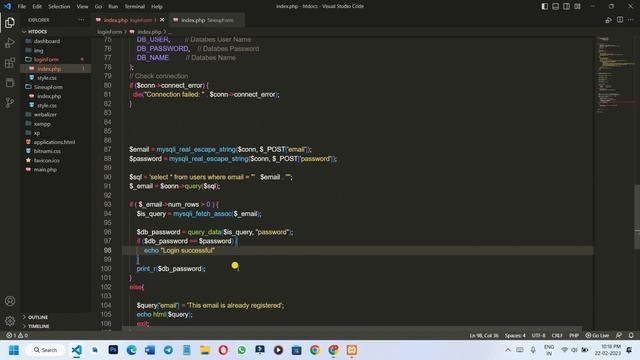Click the VS Code logo in title bar
Image resolution: width=640 pixels, height=360 pixels.
[7, 6]
